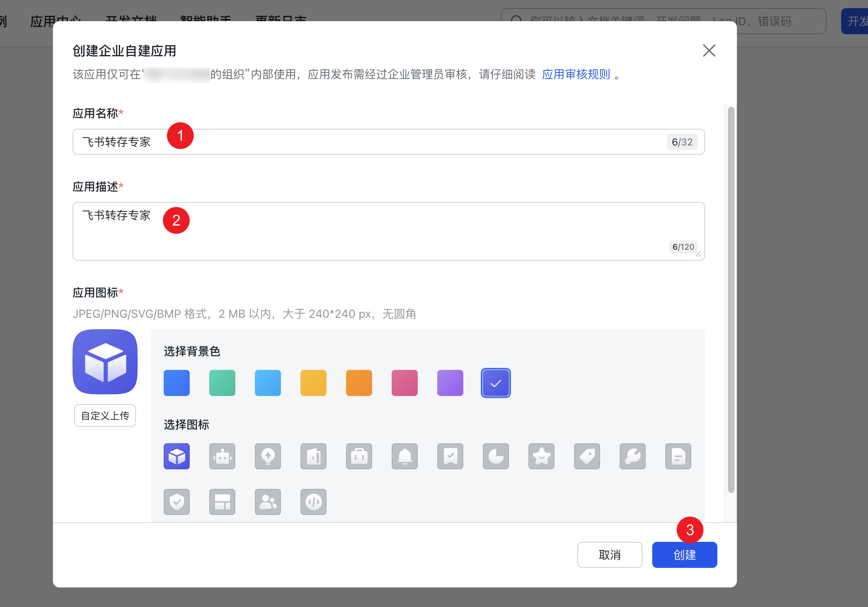Click the background search box
Viewport: 868px width, 607px height.
pos(664,21)
